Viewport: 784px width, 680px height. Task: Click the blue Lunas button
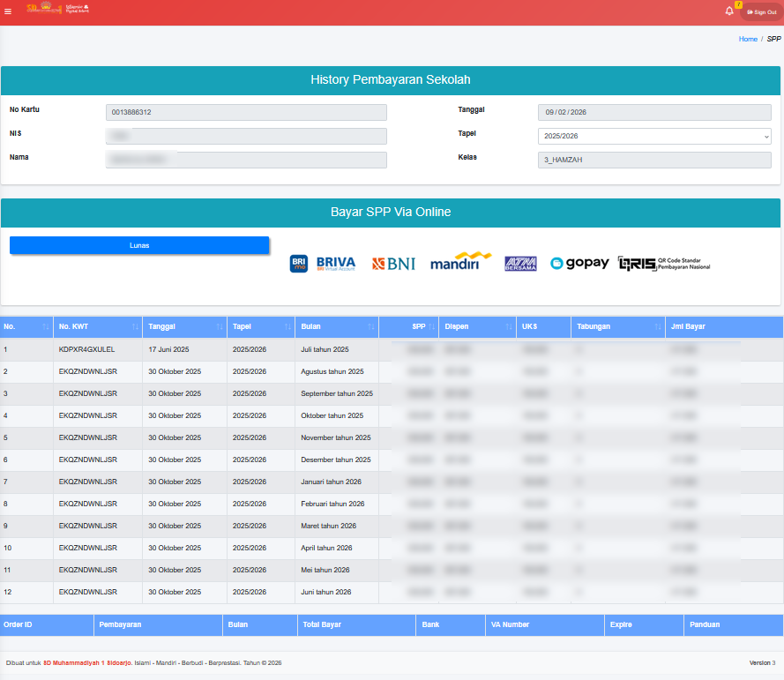(x=139, y=245)
